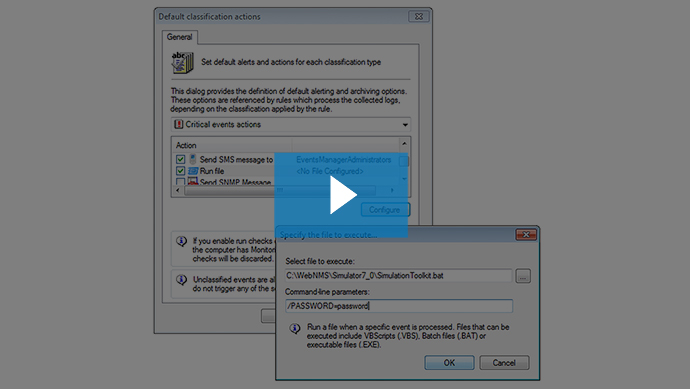The width and height of the screenshot is (690, 389).
Task: Click the red critical events icon
Action: (x=178, y=125)
